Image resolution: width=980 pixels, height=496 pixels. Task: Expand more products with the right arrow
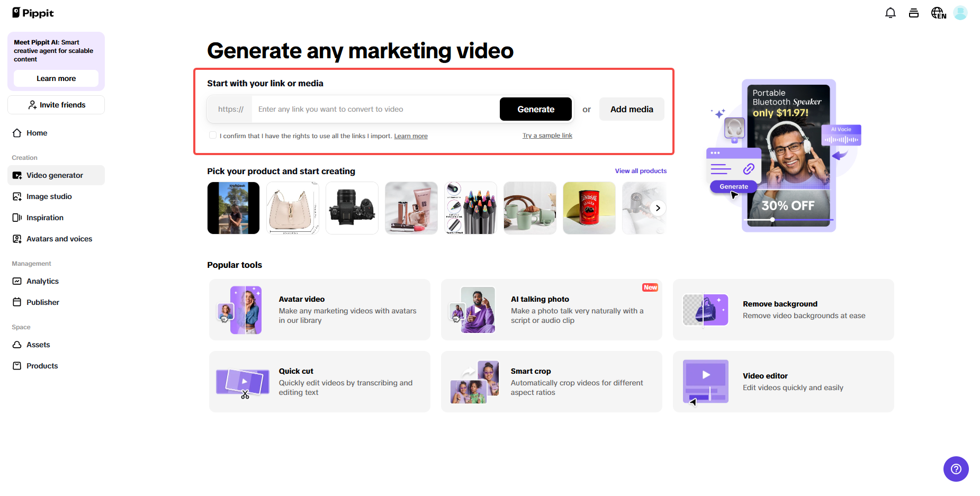coord(658,208)
